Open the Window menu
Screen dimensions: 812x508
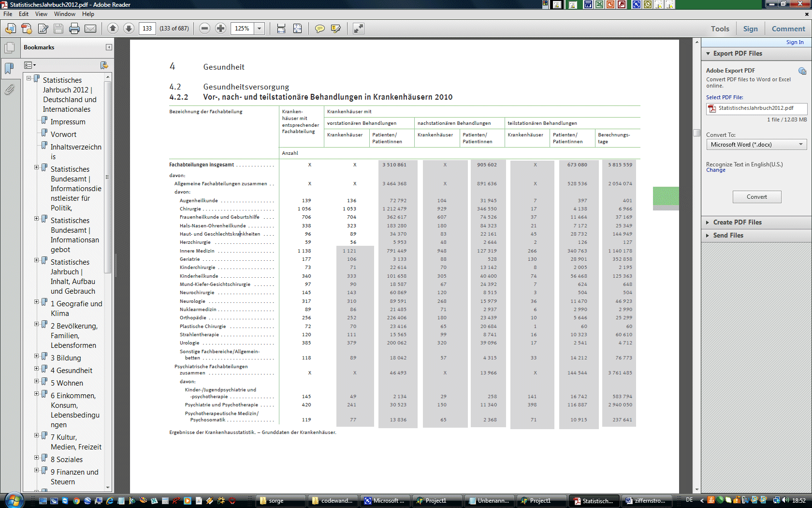coord(65,14)
